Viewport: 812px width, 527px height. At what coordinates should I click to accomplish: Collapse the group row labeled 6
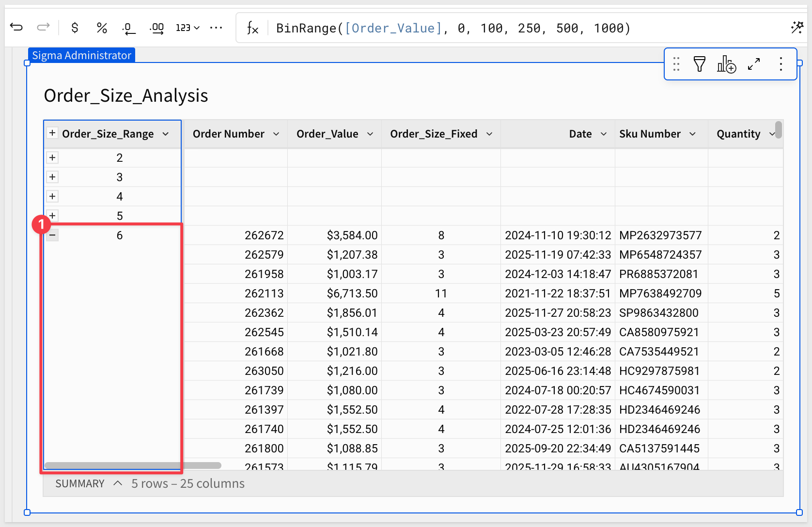[x=52, y=235]
